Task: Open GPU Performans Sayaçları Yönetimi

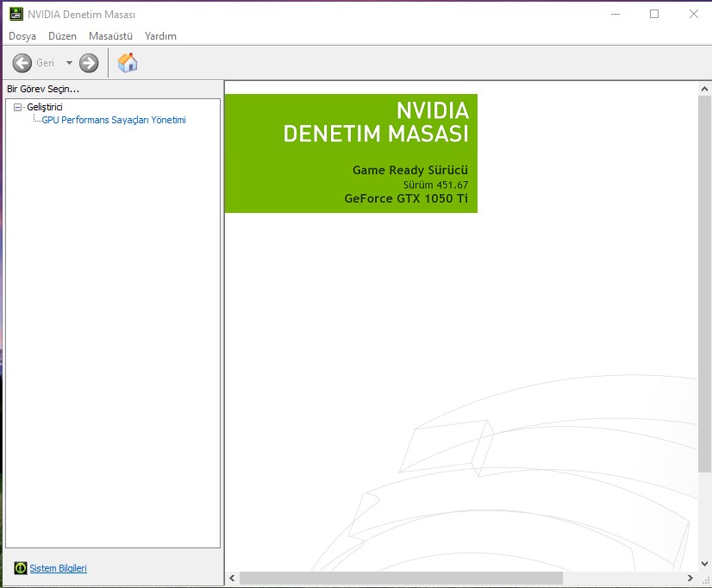Action: coord(114,120)
